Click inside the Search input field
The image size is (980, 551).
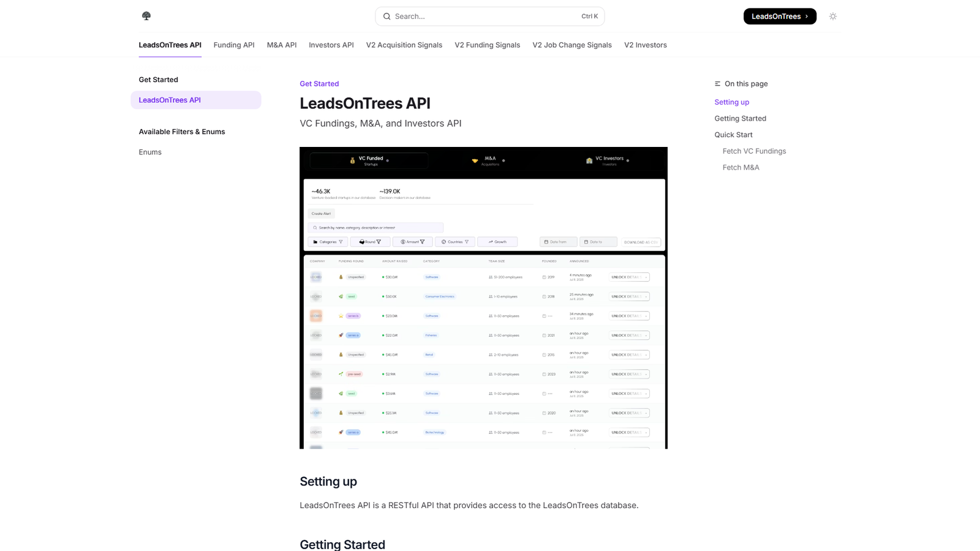coord(484,17)
